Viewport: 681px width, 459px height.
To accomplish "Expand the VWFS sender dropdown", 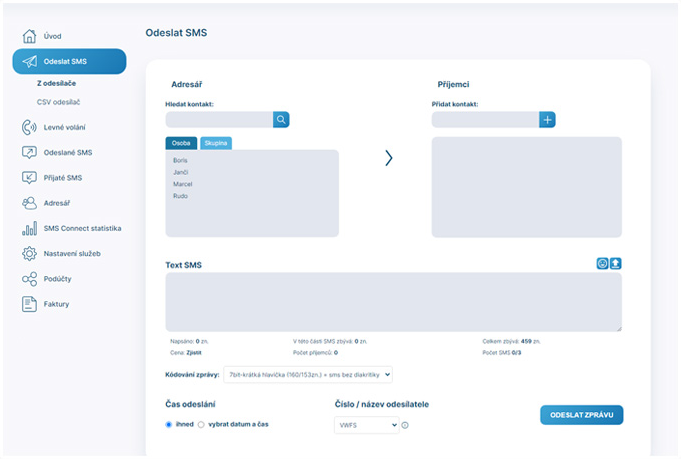I will pos(366,425).
